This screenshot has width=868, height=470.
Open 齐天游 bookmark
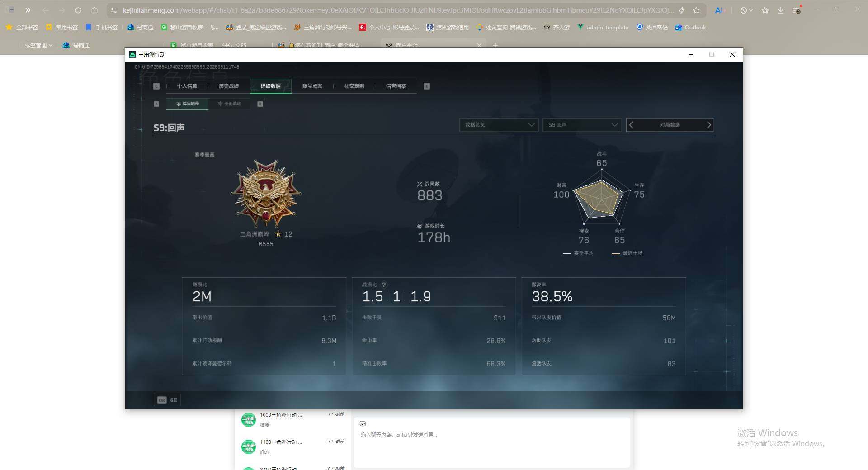(x=557, y=27)
